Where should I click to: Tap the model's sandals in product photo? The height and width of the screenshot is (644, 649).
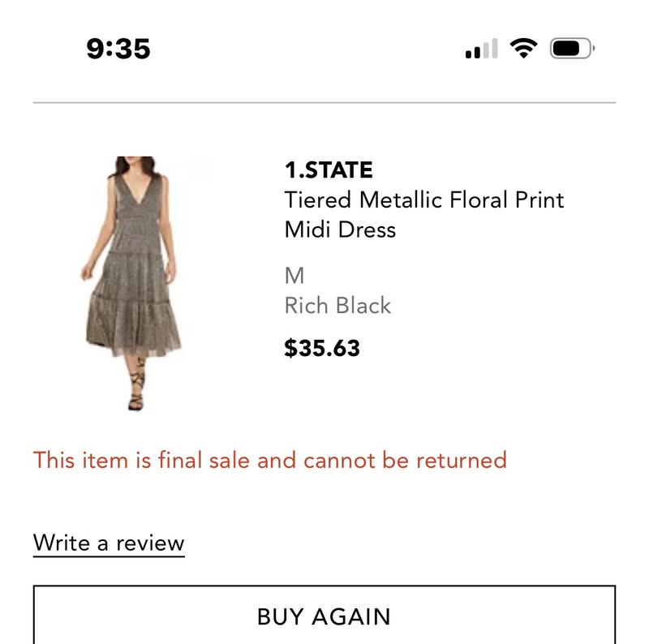tap(137, 387)
